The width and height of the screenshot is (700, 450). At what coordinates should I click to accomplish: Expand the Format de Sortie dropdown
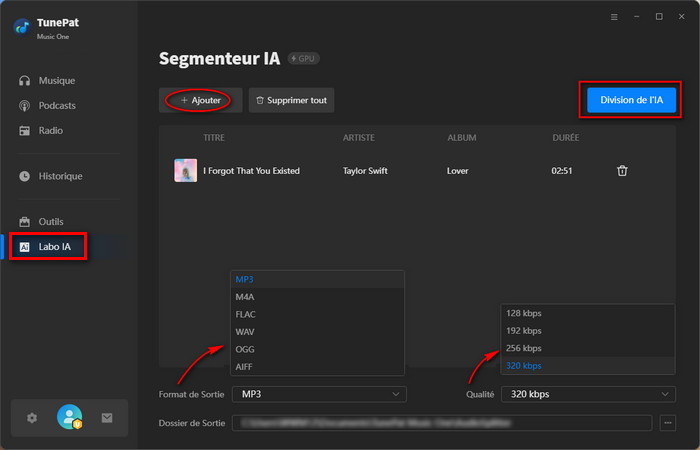pyautogui.click(x=319, y=394)
